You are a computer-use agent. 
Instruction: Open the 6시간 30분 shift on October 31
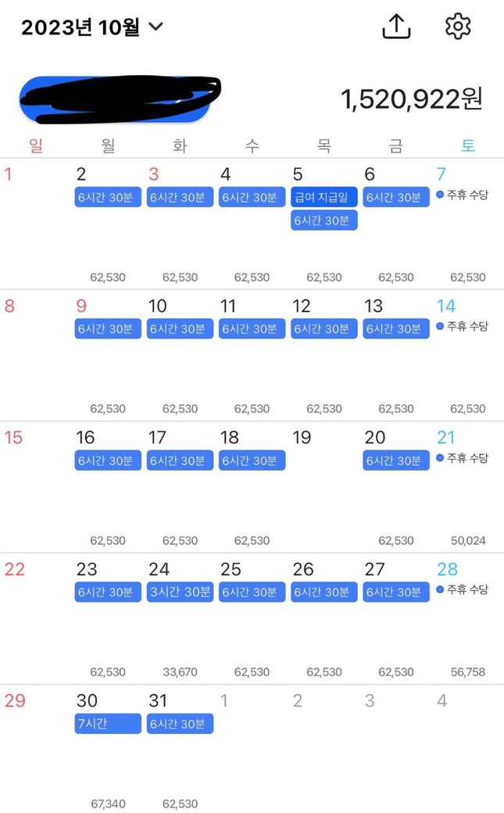point(180,724)
